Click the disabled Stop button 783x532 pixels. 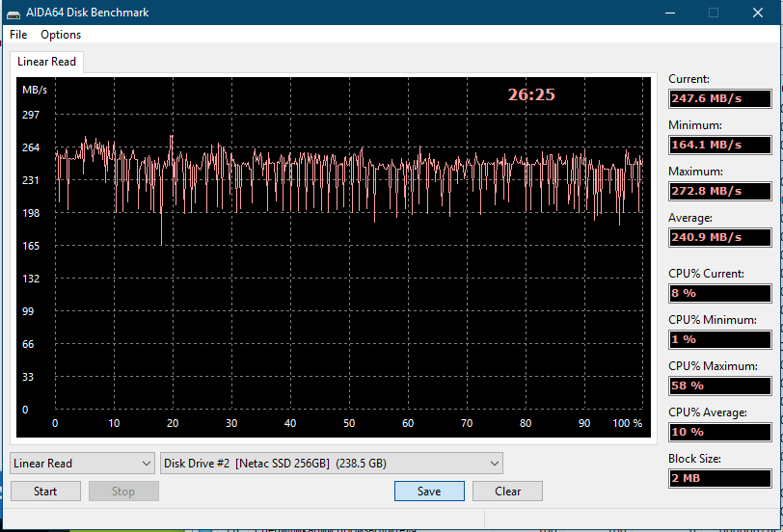click(x=123, y=492)
